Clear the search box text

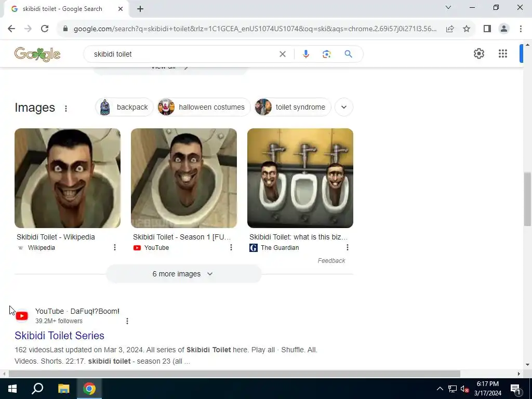[x=282, y=54]
